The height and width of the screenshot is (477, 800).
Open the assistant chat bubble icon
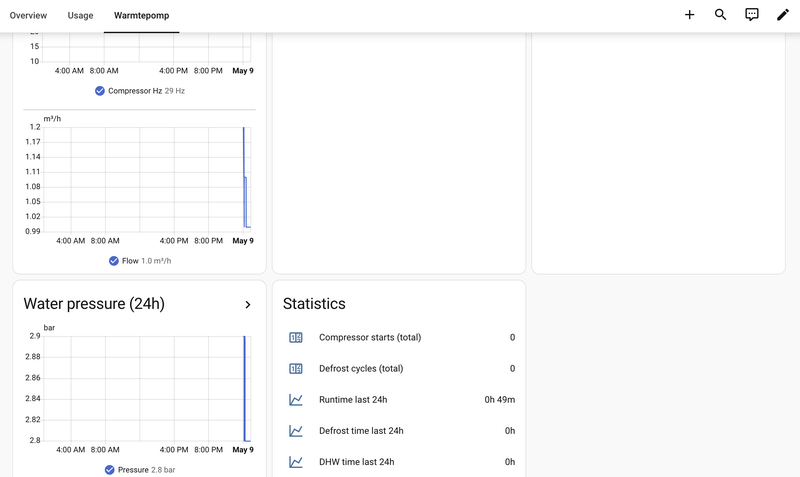[752, 15]
